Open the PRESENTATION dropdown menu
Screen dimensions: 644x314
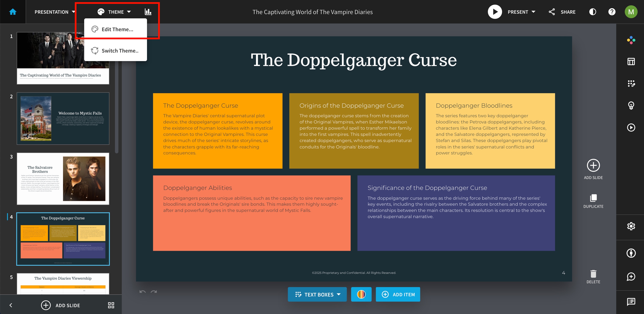coord(55,12)
